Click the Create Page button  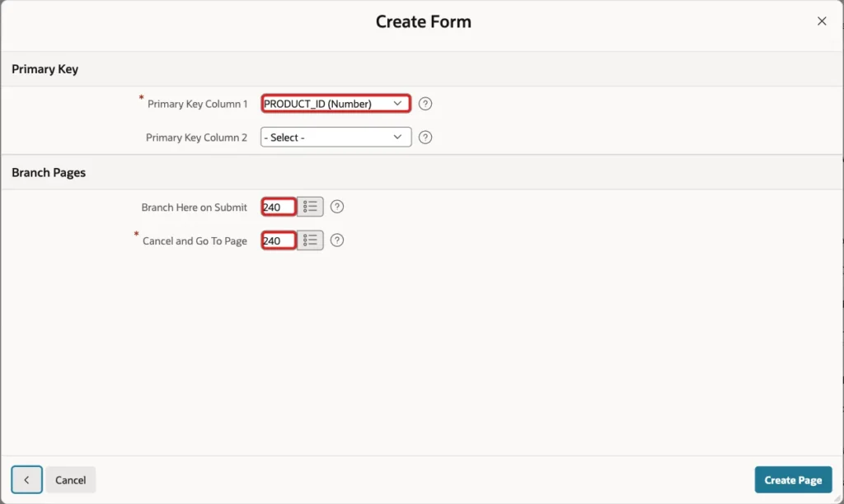click(793, 480)
